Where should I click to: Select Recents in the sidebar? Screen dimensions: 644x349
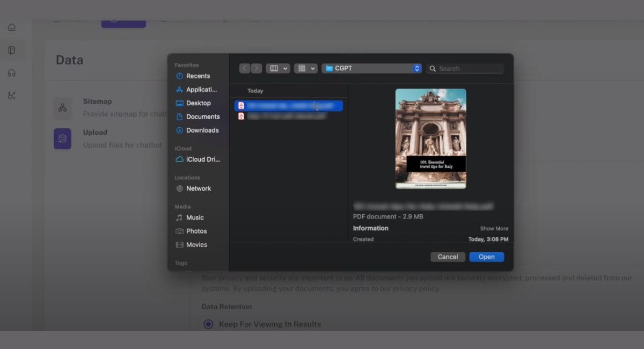click(197, 76)
